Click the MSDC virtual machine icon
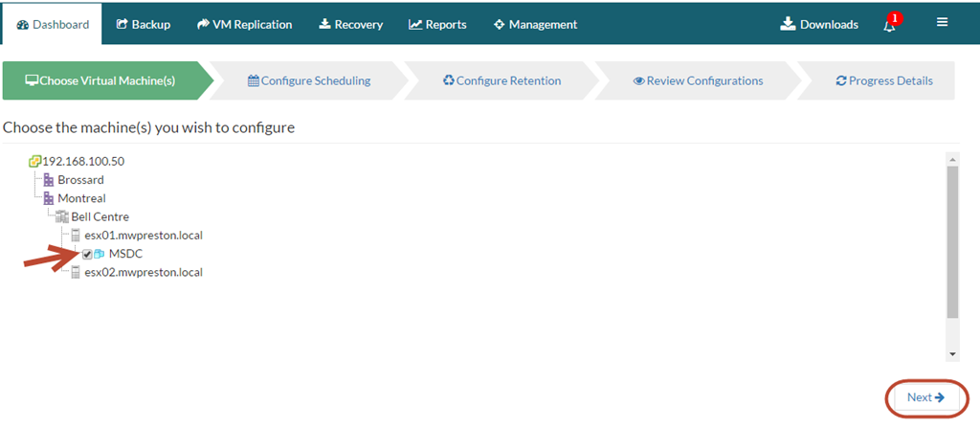980x429 pixels. point(99,254)
